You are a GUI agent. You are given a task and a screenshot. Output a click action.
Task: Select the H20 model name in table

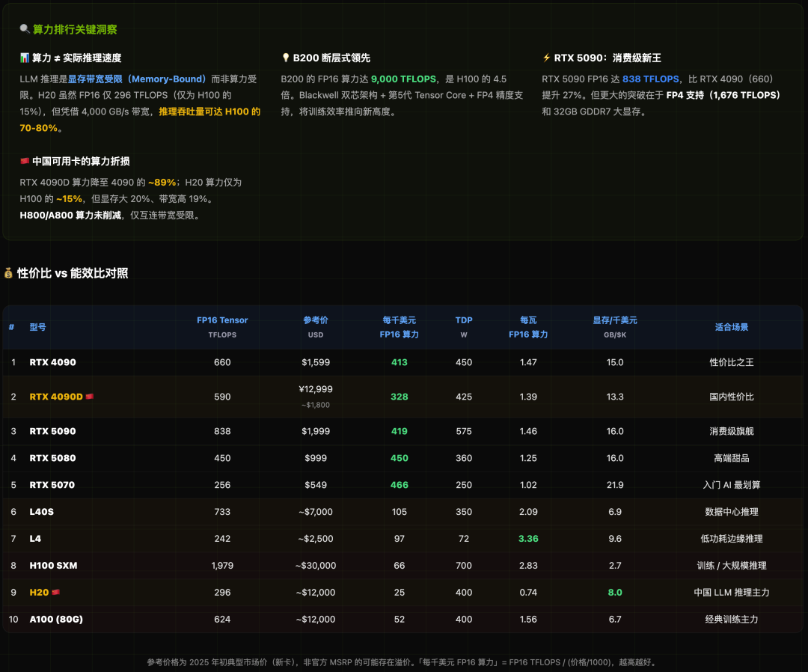39,592
